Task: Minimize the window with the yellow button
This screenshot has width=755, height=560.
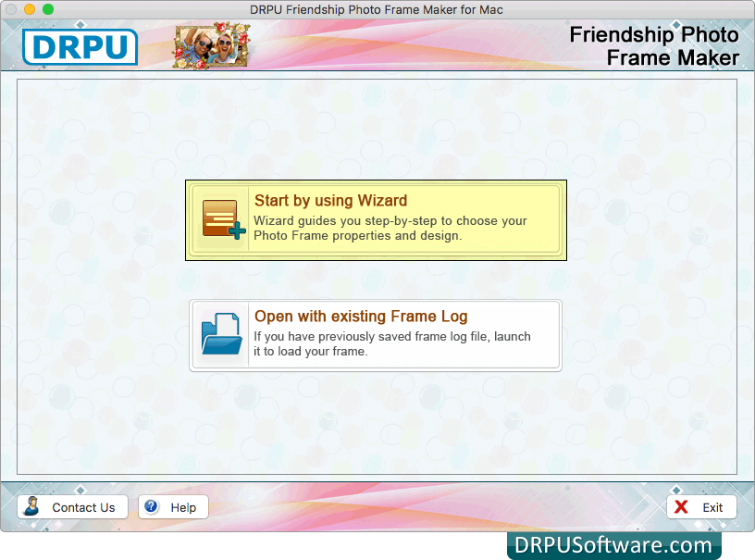Action: tap(30, 9)
